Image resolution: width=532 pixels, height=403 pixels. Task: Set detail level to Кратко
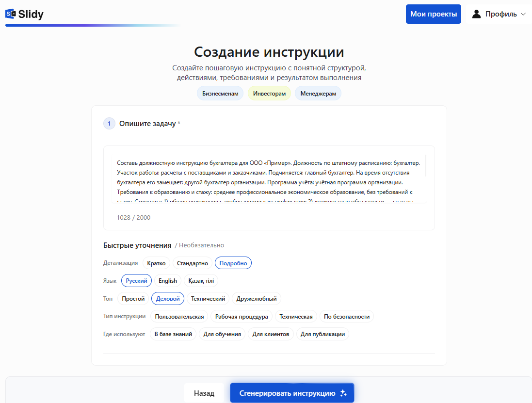click(157, 263)
